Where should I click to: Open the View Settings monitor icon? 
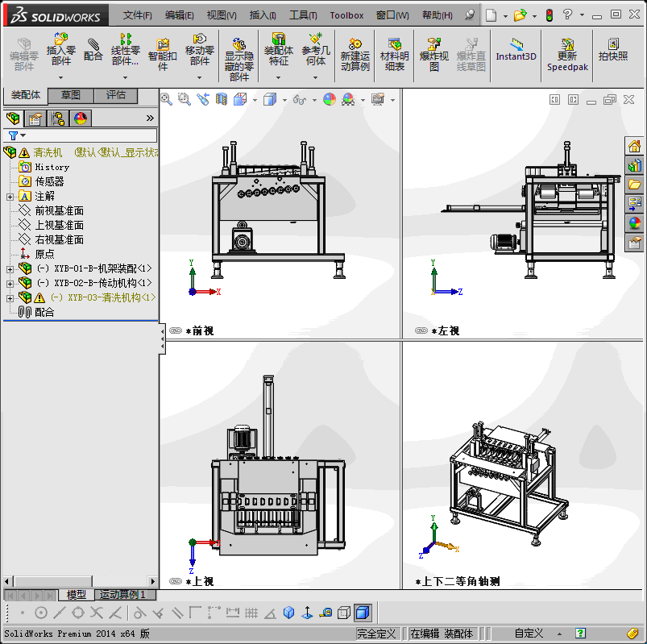(x=378, y=99)
